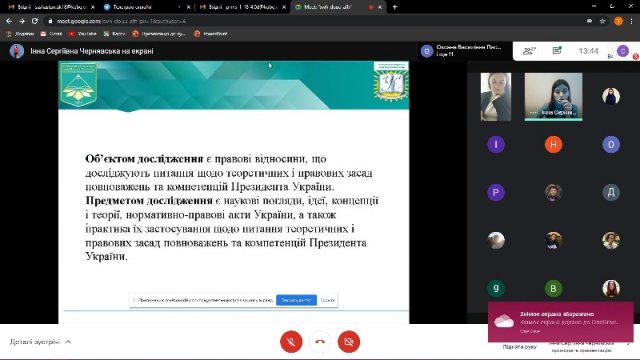
Task: Select the highlighted presenter video thumbnail
Action: click(x=553, y=97)
